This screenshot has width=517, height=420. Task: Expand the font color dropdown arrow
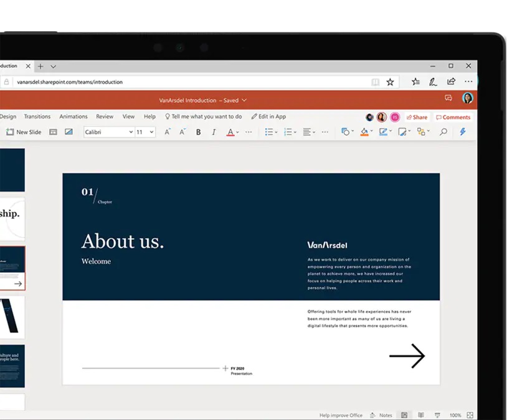[237, 133]
